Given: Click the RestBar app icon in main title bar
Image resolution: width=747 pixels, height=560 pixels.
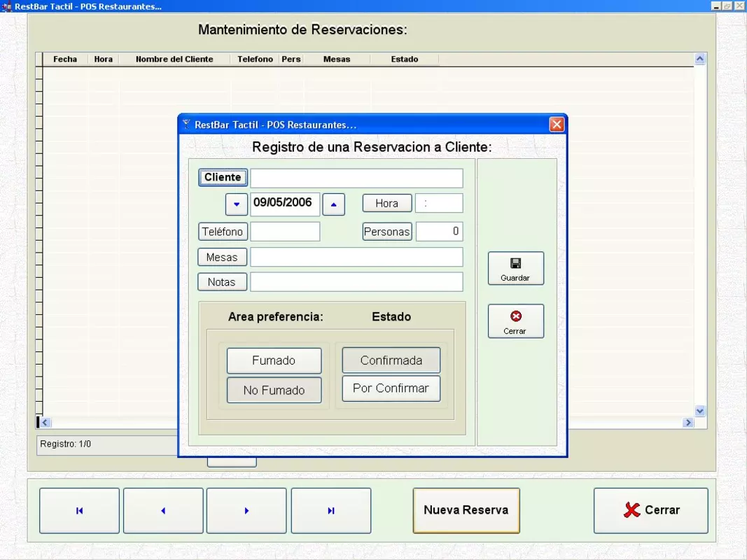Looking at the screenshot, I should point(6,7).
